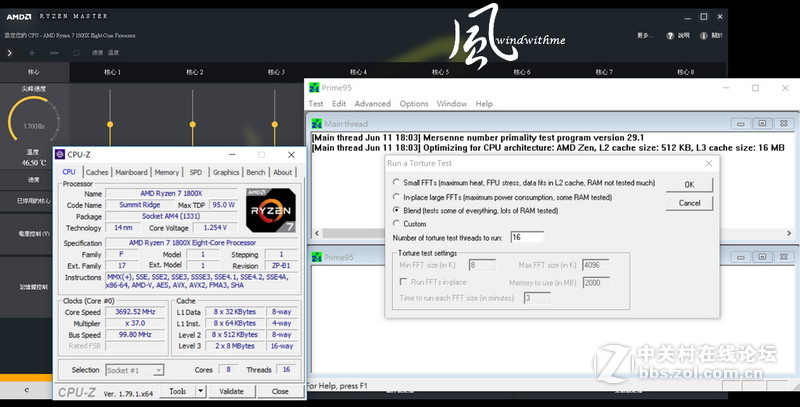The height and width of the screenshot is (407, 800).
Task: Click the plus icon in Ryzen Master toolbar
Action: pyautogui.click(x=32, y=53)
